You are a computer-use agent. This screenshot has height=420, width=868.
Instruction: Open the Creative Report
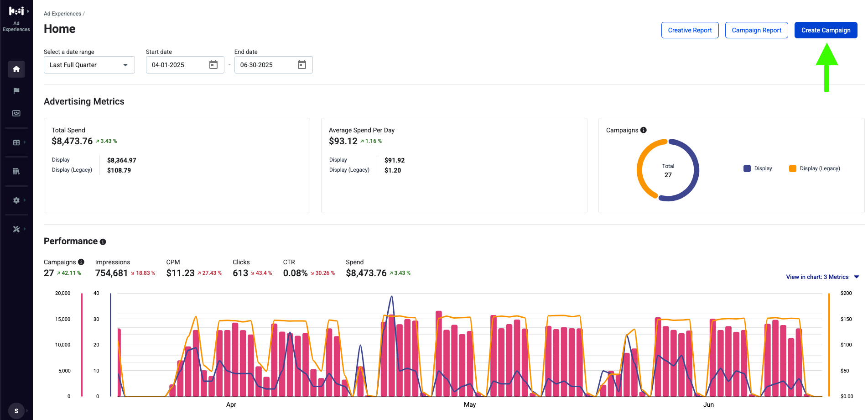[690, 30]
